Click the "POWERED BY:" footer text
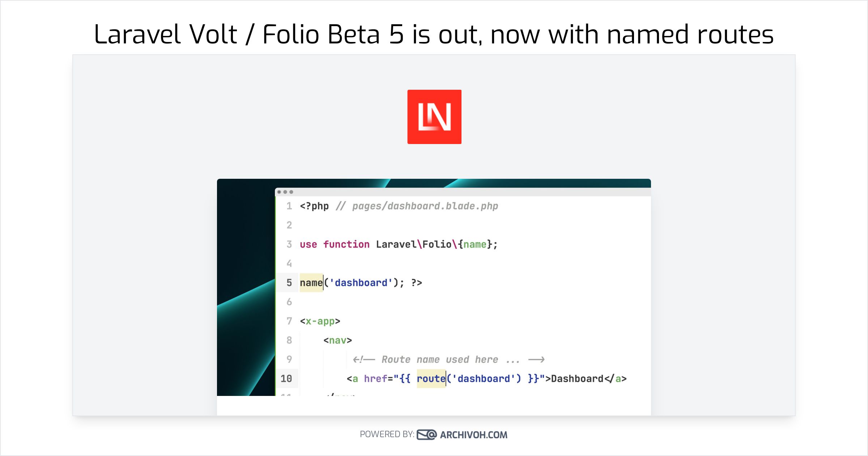Screen dimensions: 868x456 tap(387, 434)
